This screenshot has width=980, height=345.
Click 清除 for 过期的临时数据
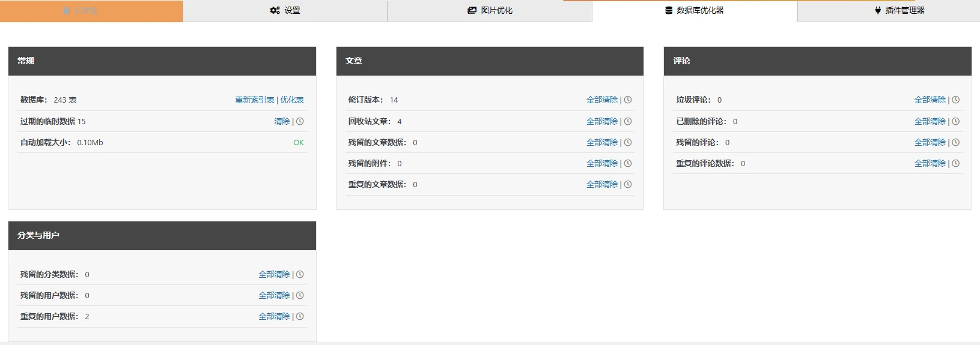tap(282, 121)
